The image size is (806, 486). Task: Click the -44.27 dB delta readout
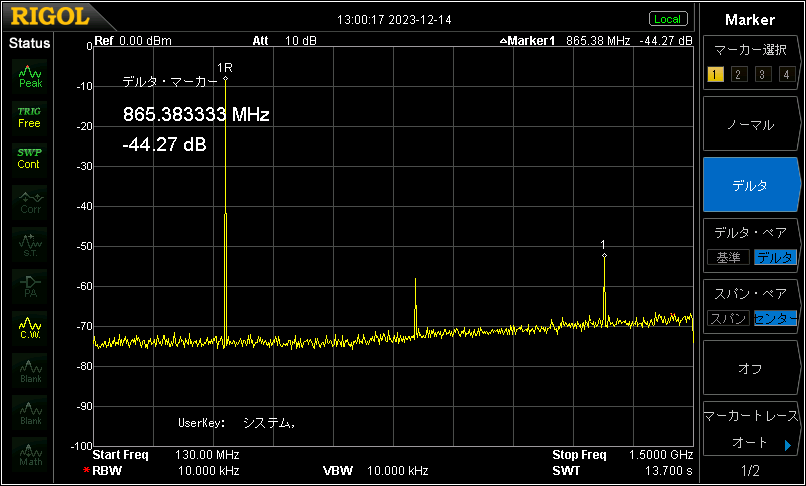[164, 145]
